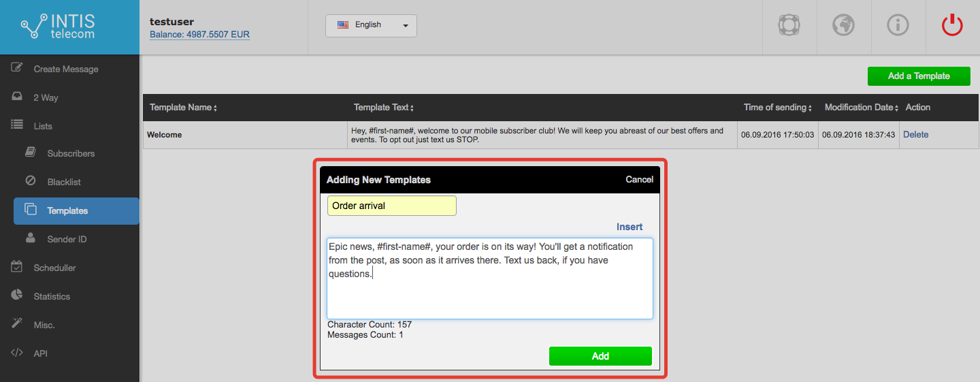The width and height of the screenshot is (980, 382).
Task: Click the Scheduller calendar icon
Action: [x=17, y=267]
